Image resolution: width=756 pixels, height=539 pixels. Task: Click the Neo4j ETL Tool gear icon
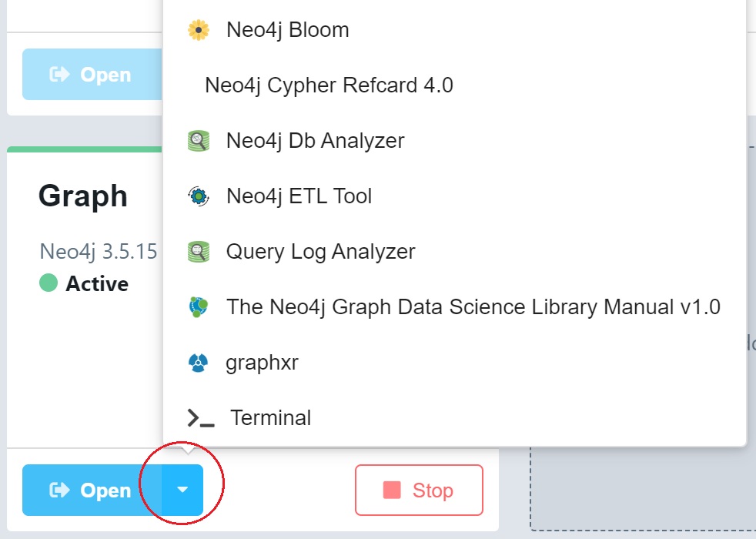pos(198,196)
